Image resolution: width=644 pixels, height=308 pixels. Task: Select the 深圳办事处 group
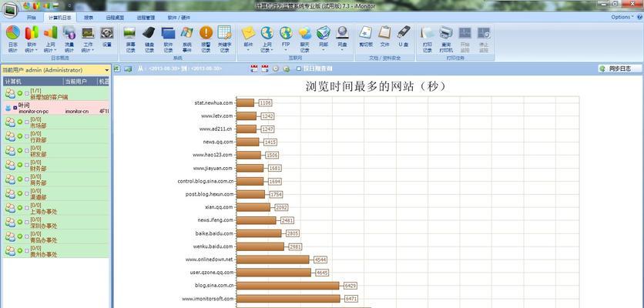[x=55, y=223]
